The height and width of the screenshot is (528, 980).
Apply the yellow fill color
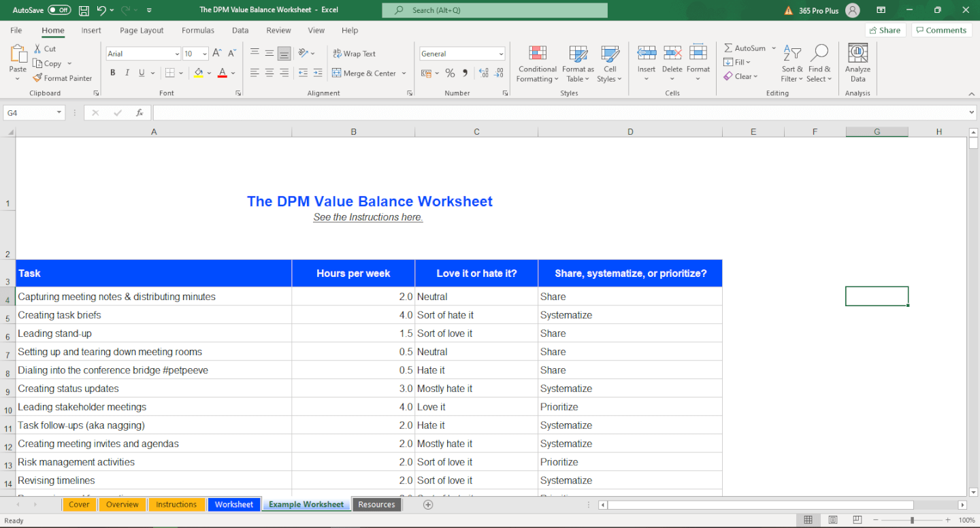[x=199, y=73]
